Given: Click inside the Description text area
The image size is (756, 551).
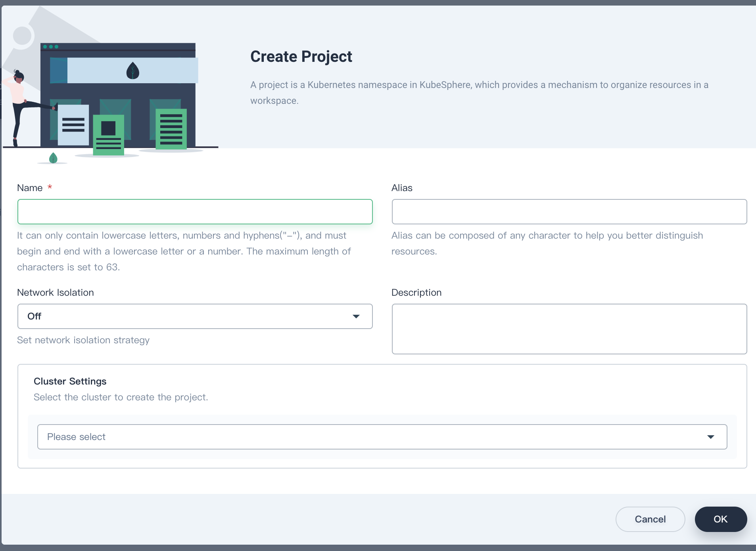Looking at the screenshot, I should click(x=569, y=329).
